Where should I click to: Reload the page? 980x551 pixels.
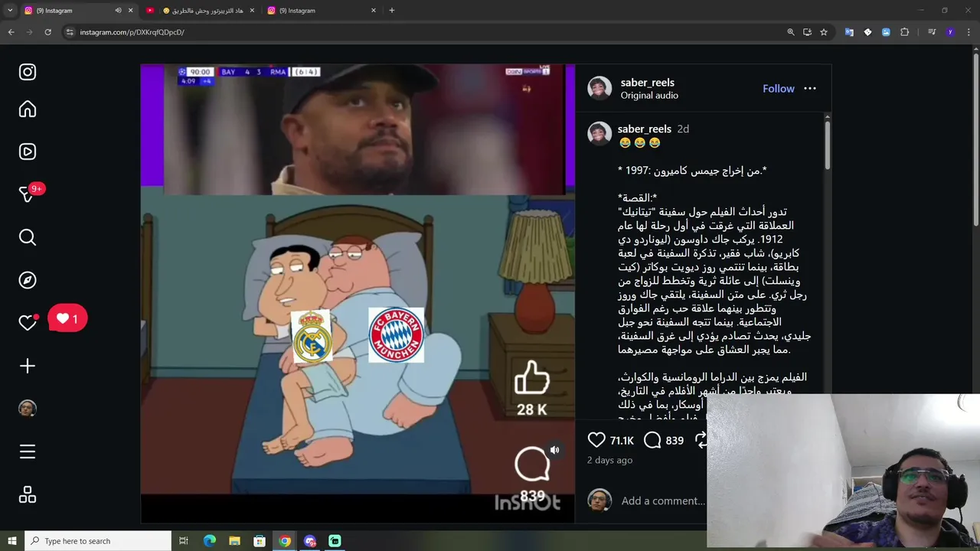47,32
